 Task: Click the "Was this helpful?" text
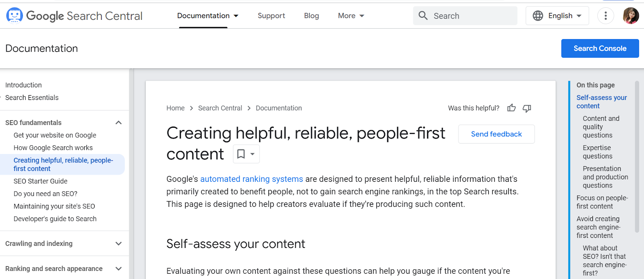click(x=474, y=108)
